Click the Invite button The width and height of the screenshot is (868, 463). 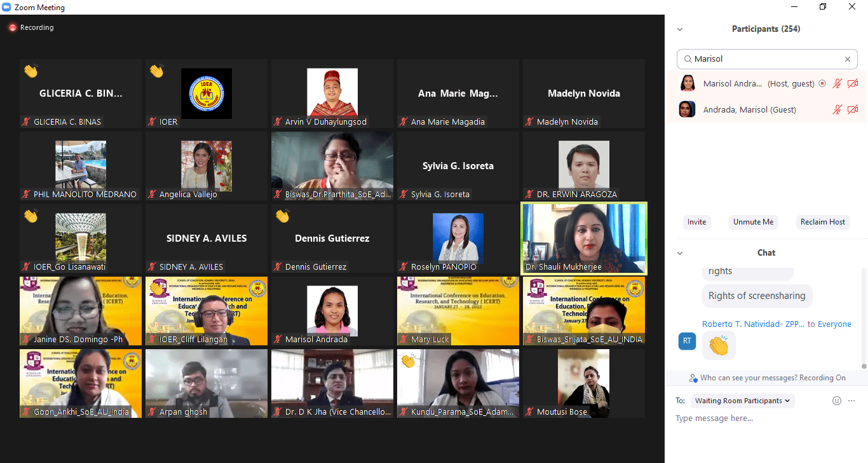click(x=696, y=222)
